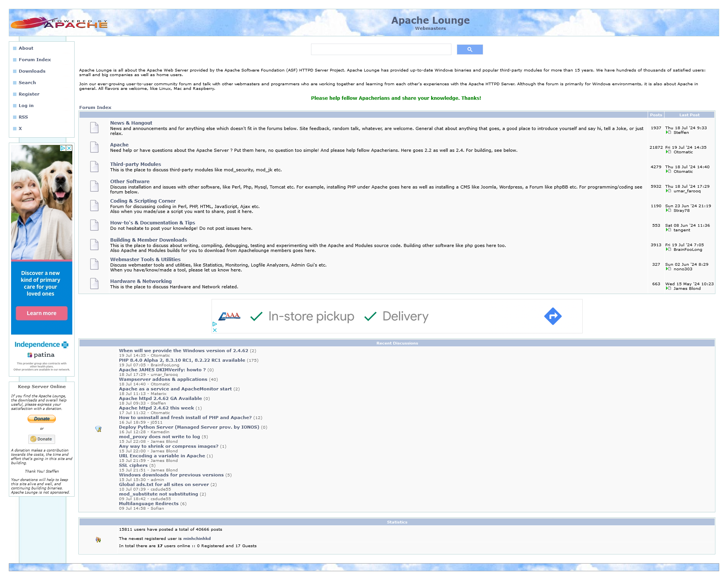
Task: Click the Building & Member Downloads folder icon
Action: (x=94, y=245)
